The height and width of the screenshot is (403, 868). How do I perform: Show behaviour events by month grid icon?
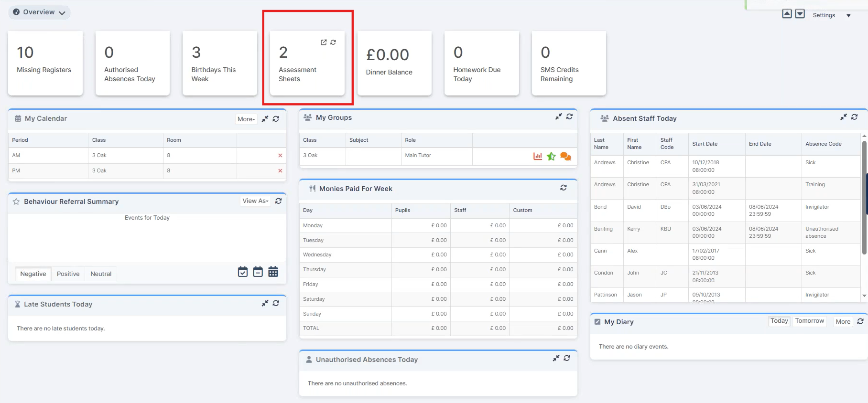point(273,272)
